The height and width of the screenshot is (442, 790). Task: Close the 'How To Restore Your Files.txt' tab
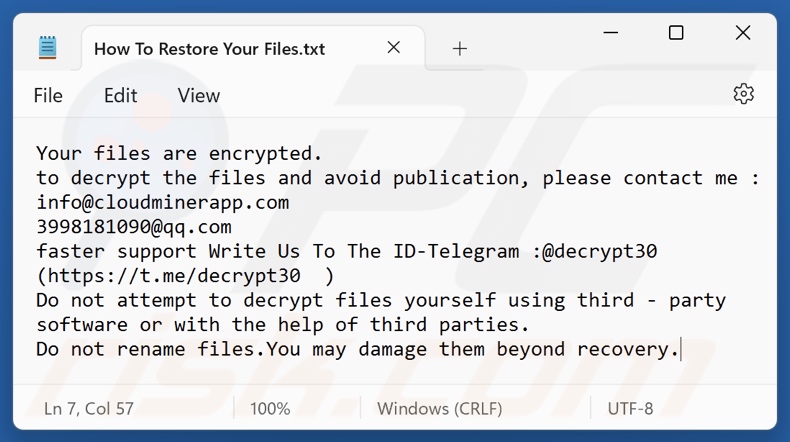(394, 48)
